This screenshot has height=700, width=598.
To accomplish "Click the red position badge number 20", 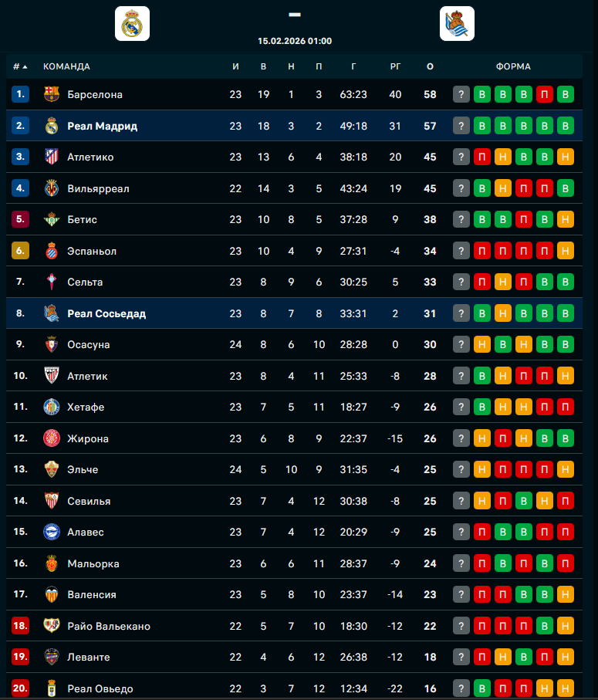I will (21, 688).
